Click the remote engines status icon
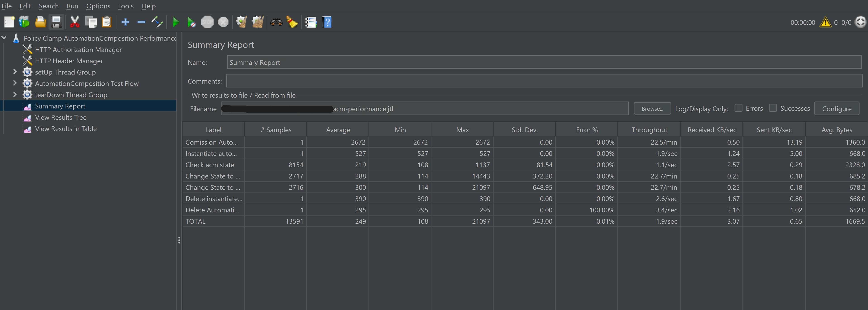The width and height of the screenshot is (868, 310). pos(861,22)
